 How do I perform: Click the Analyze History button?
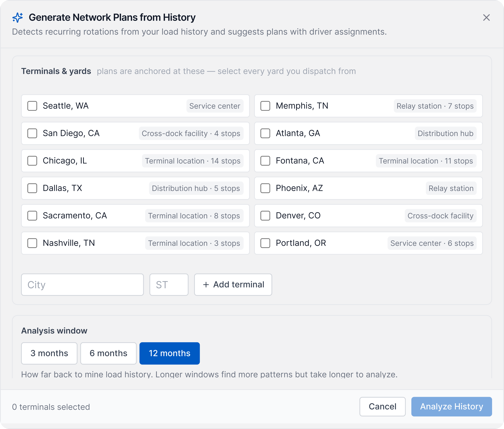[x=452, y=406]
